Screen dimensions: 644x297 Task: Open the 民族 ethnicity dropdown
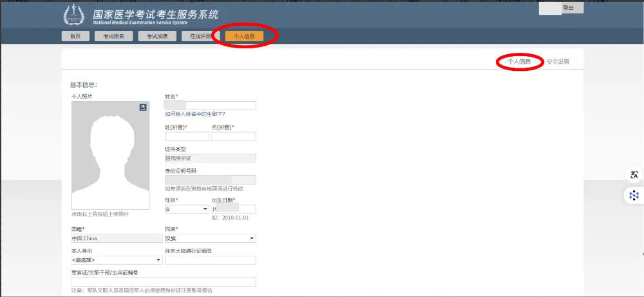[211, 238]
